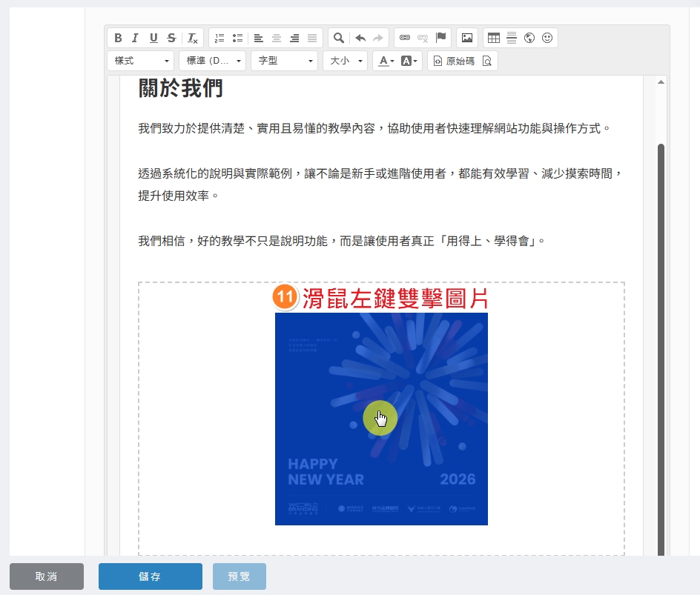Switch to 原始碼 source view
Screen dimensions: 700x595
click(454, 61)
